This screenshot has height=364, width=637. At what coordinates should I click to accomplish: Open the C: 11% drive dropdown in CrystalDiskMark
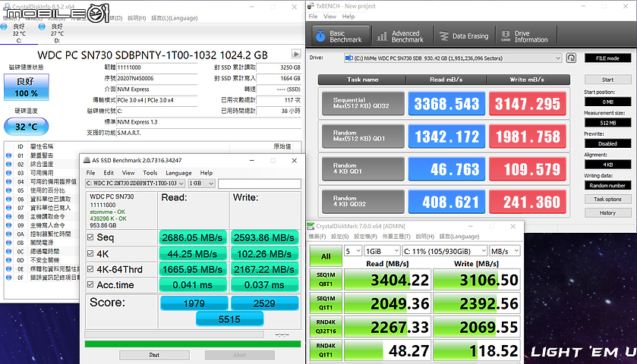[x=444, y=251]
